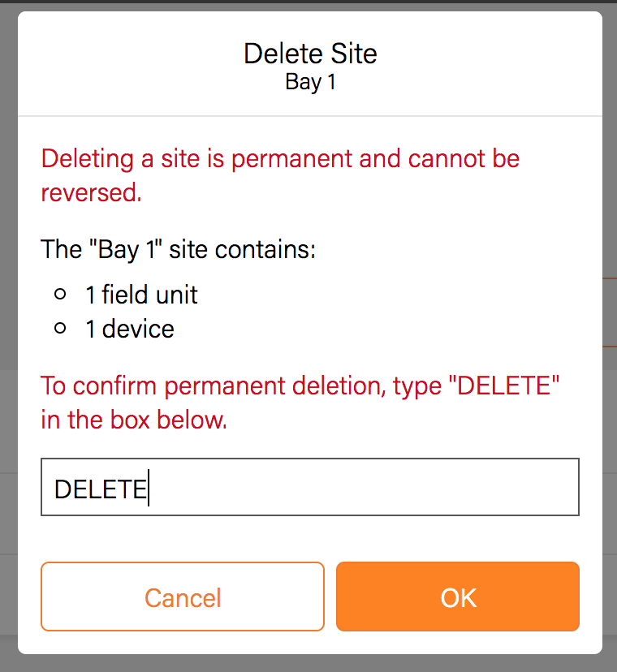Click the "Delete Site" dialog title

(x=310, y=54)
